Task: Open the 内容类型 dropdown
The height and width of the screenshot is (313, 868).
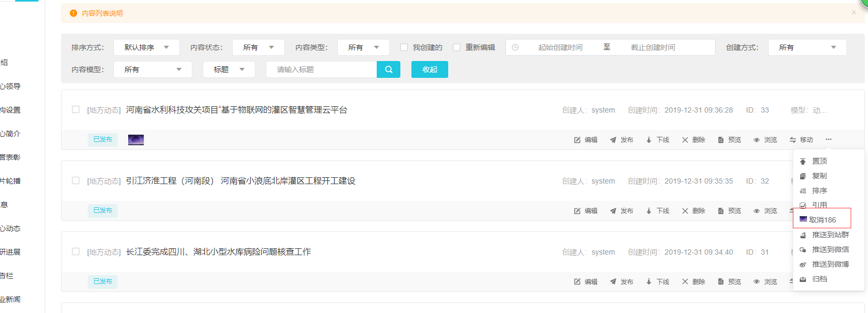Action: point(364,47)
